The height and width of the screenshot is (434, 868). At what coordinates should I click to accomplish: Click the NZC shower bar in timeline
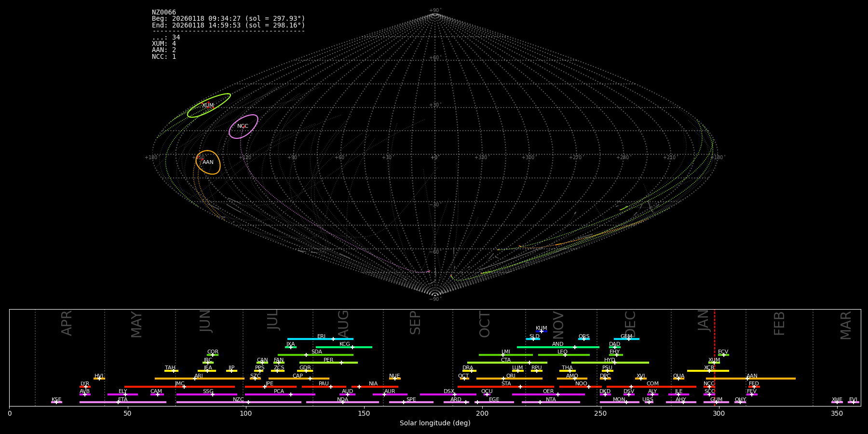tap(239, 402)
